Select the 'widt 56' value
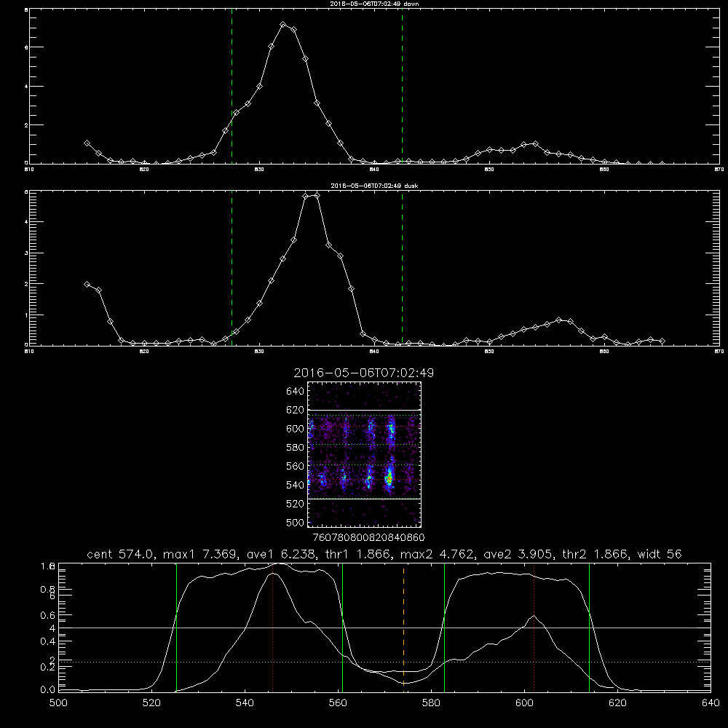The height and width of the screenshot is (728, 728). tap(660, 554)
